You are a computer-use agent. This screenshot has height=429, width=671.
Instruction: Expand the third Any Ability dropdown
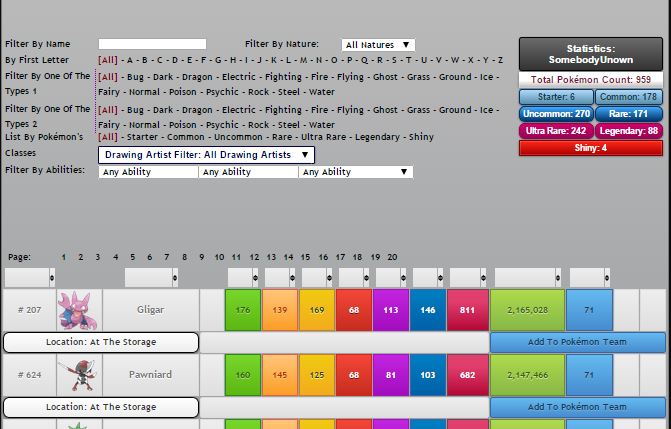(356, 172)
